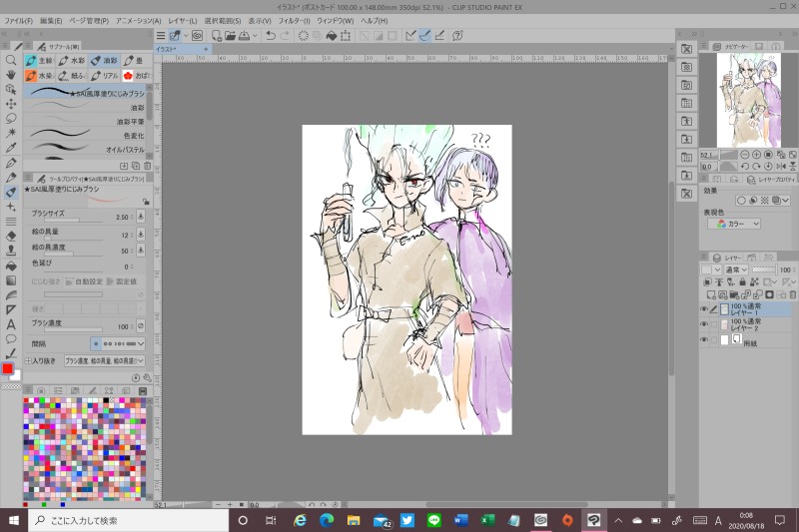Image resolution: width=799 pixels, height=532 pixels.
Task: Toggle visibility of レイヤー 2
Action: [704, 324]
